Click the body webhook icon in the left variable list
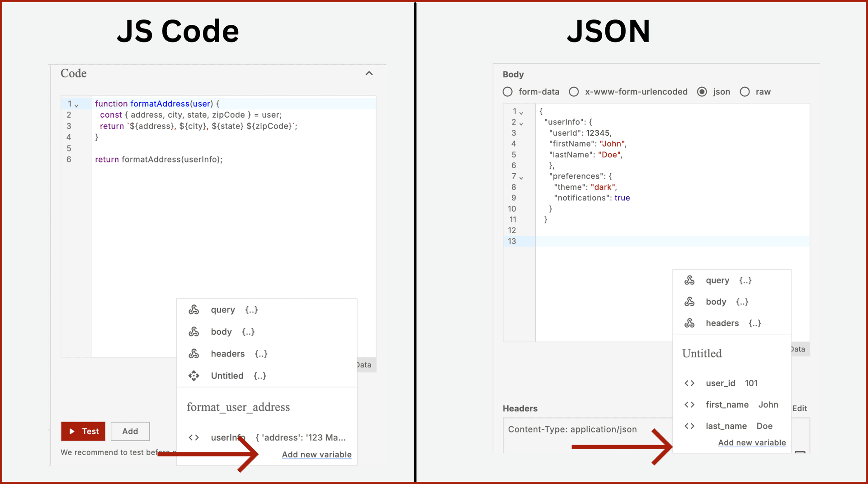 point(194,332)
